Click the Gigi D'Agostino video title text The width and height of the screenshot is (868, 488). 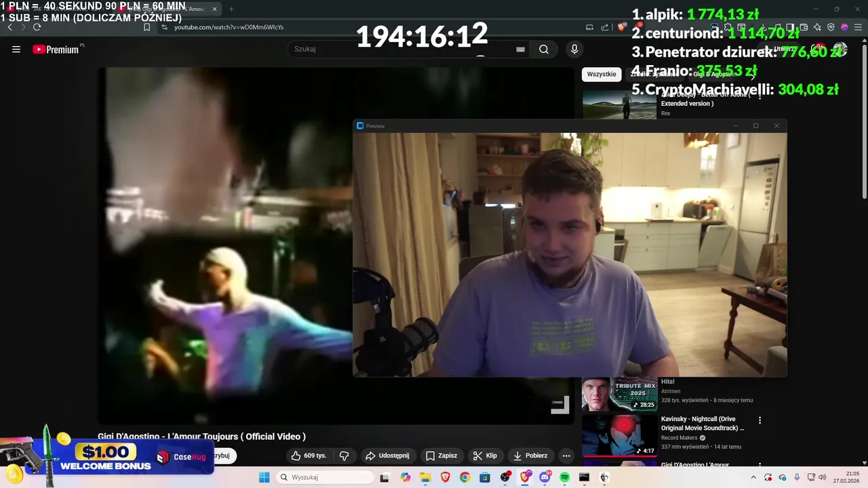click(201, 436)
